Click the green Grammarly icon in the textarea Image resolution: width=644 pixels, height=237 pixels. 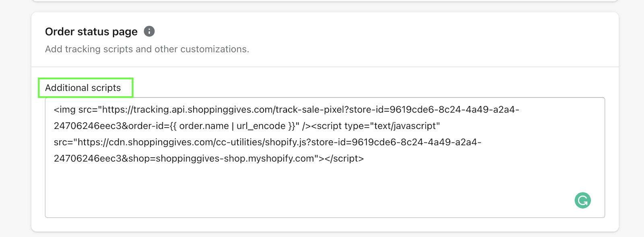[582, 200]
